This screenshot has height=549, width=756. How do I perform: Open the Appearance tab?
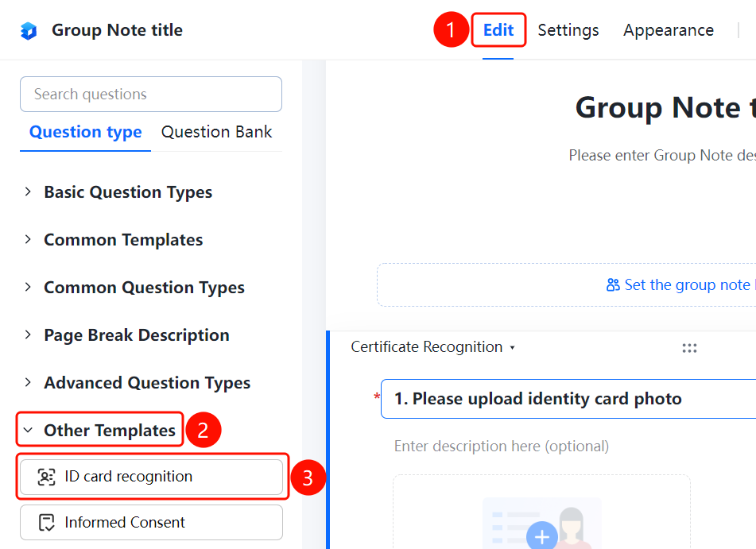coord(669,30)
